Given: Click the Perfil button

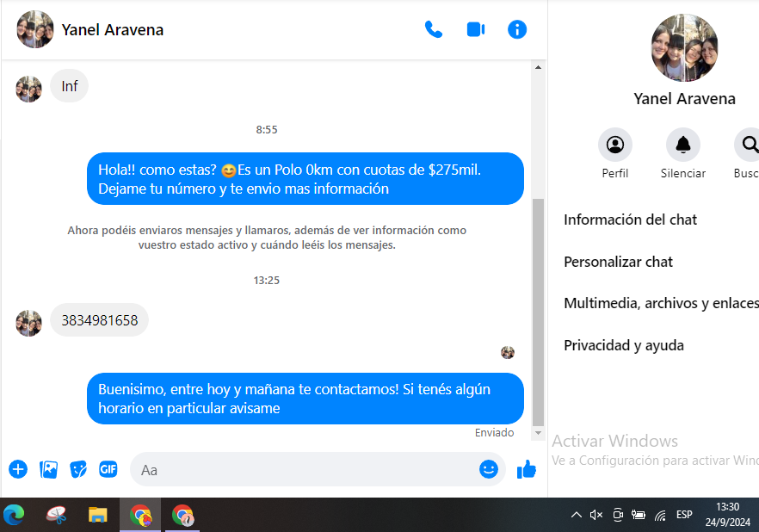Looking at the screenshot, I should tap(614, 145).
